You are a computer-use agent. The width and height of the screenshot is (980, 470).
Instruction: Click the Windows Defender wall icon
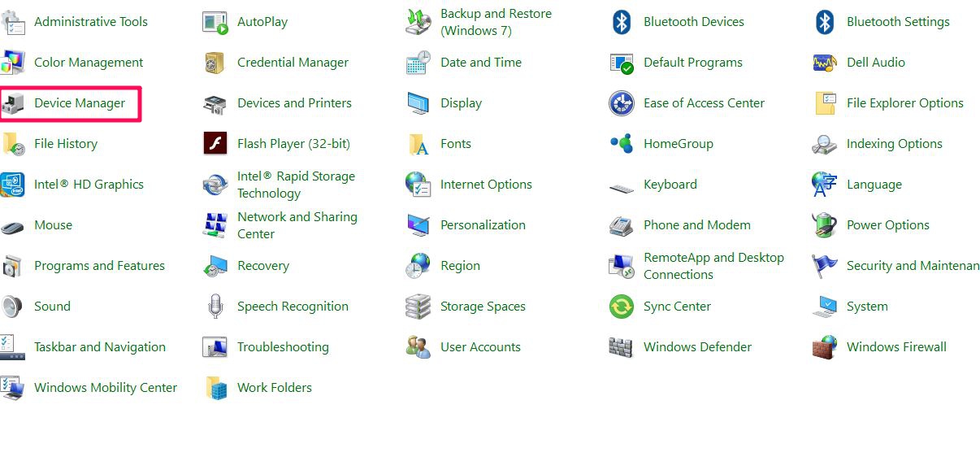click(622, 347)
